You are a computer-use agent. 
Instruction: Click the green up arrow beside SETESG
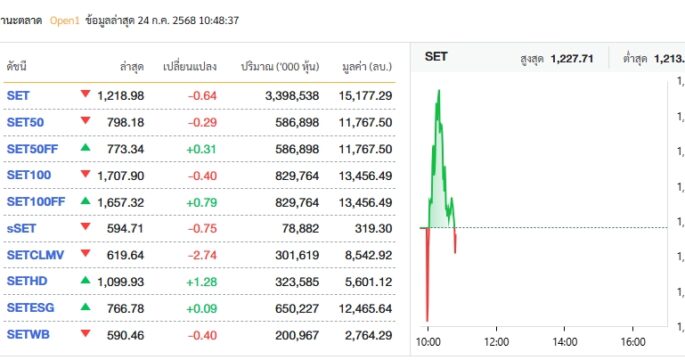tap(86, 307)
